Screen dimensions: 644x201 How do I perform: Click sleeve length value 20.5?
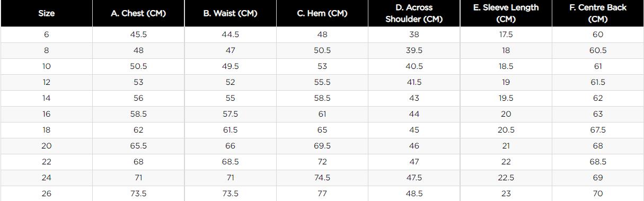pos(506,130)
